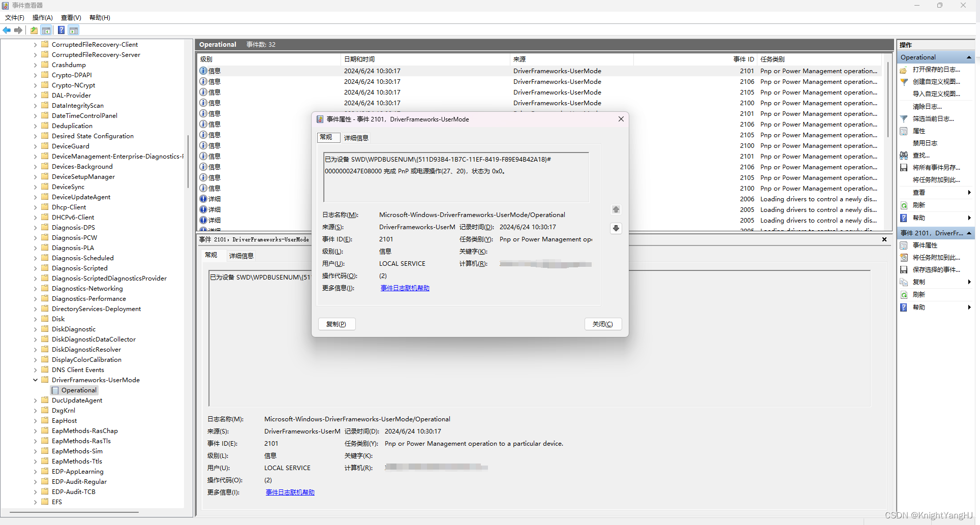The image size is (980, 525).
Task: Click 清除日志 action
Action: tap(927, 107)
